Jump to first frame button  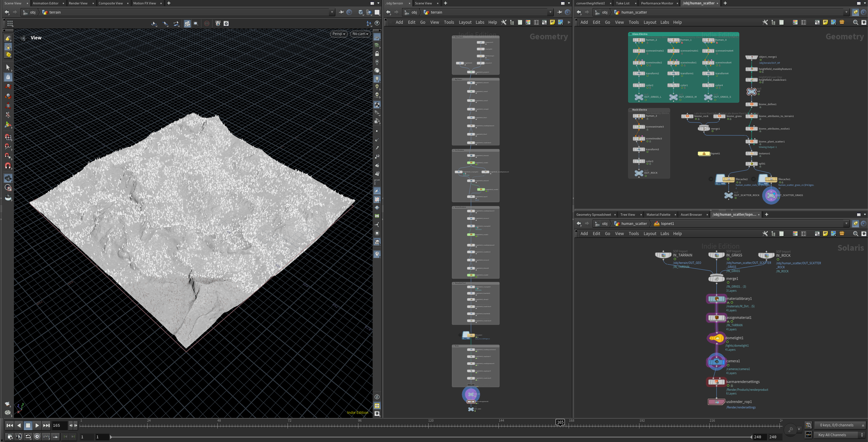pos(9,425)
